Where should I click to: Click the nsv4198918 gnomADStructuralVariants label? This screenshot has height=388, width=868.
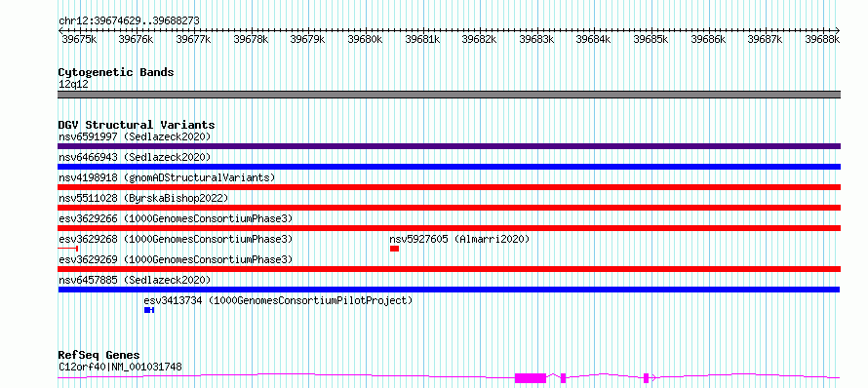(167, 177)
